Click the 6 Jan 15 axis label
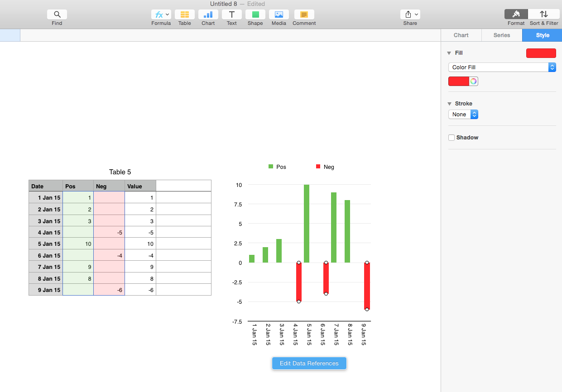Image resolution: width=562 pixels, height=392 pixels. 323,335
